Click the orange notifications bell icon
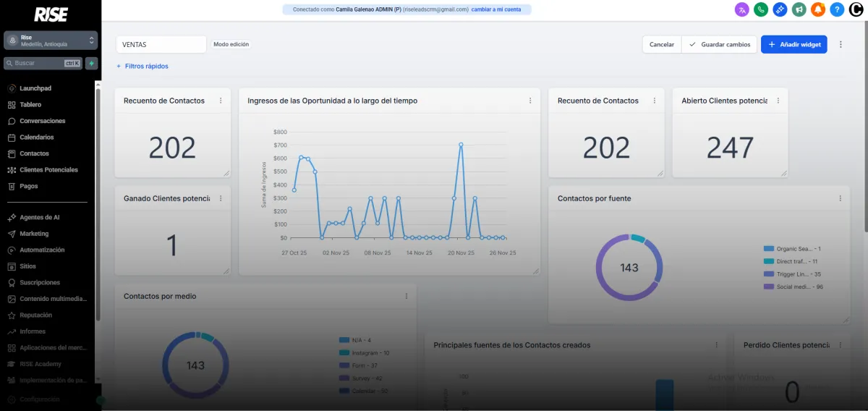Viewport: 868px width, 411px height. tap(818, 9)
